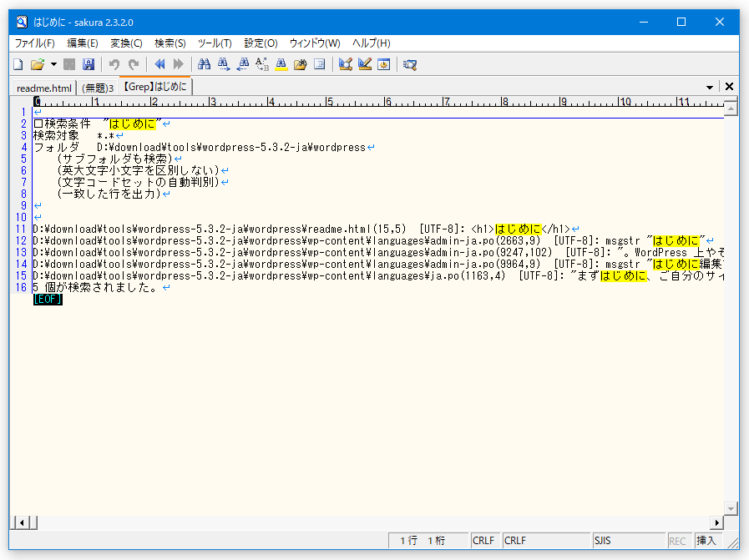Click the 検索対象 *.* line

pos(78,135)
